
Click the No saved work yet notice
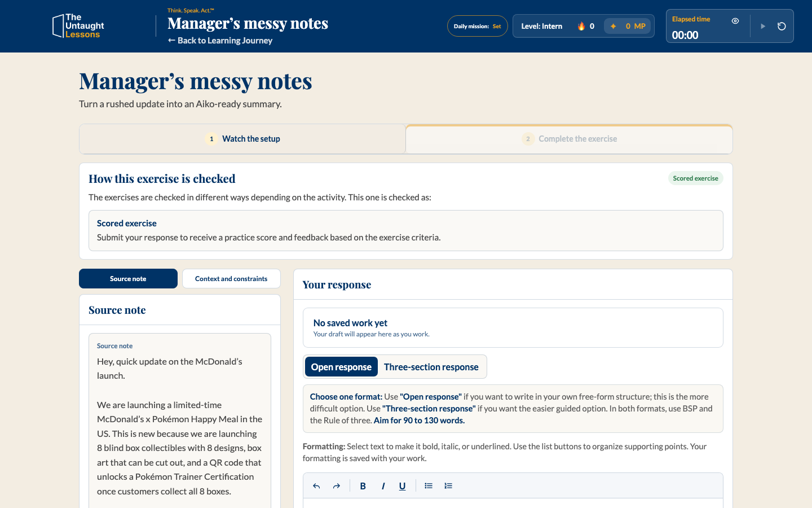[513, 327]
